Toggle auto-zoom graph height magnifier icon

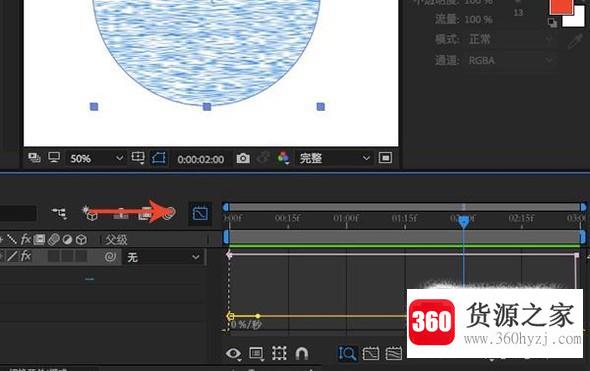347,354
